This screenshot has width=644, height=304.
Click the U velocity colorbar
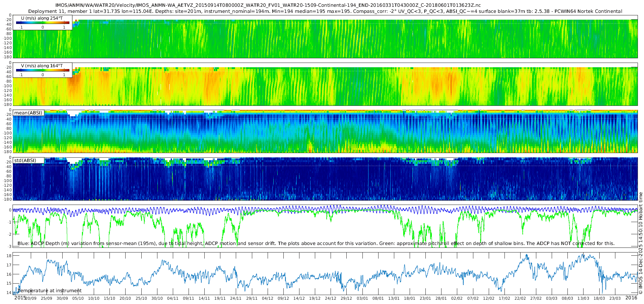click(x=43, y=23)
